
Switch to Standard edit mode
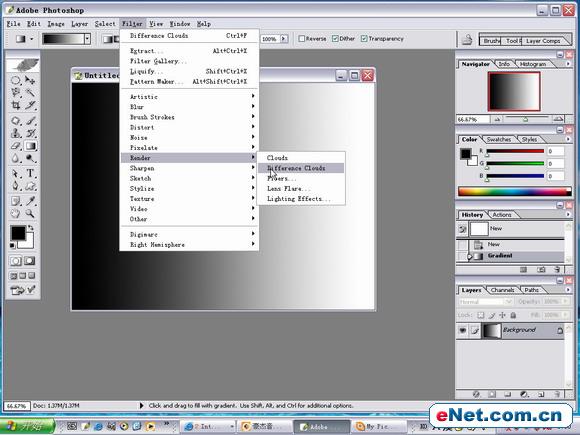[16, 261]
